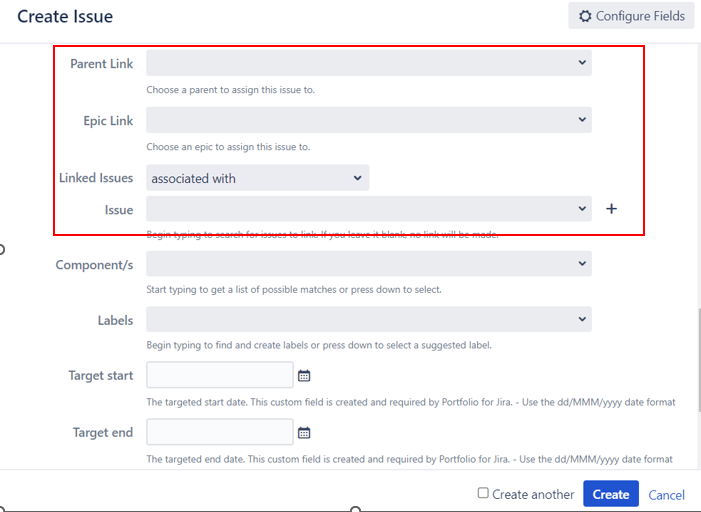The width and height of the screenshot is (701, 512).
Task: Click the Epic Link chevron arrow
Action: [582, 119]
